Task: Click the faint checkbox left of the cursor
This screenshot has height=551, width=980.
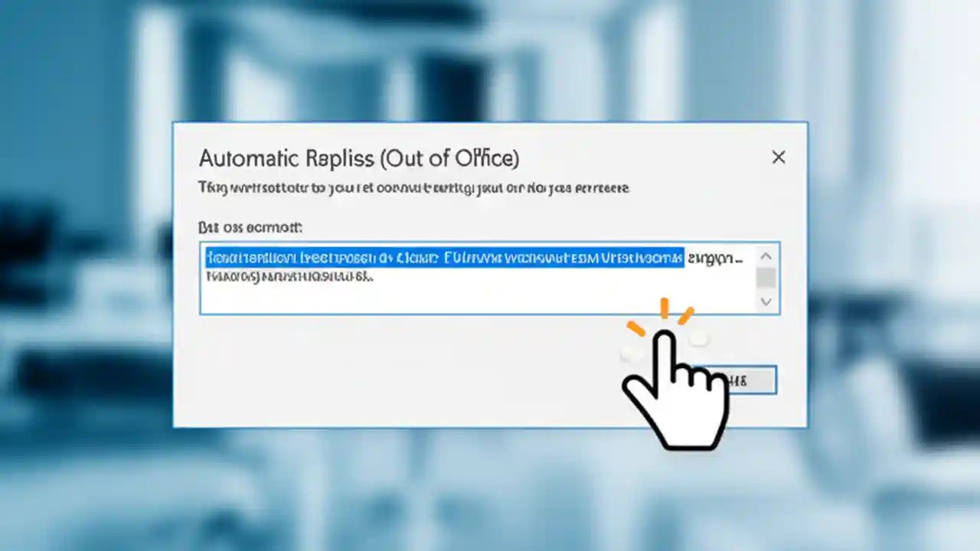Action: [x=629, y=353]
